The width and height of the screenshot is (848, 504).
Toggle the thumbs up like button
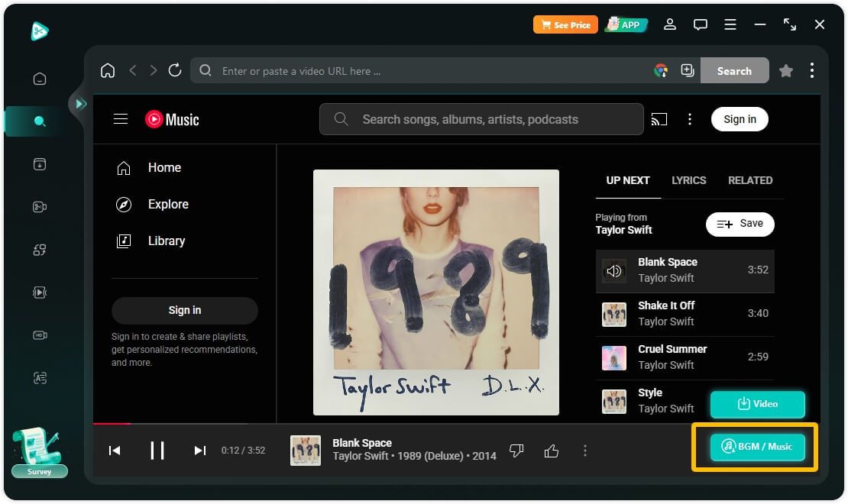pos(551,451)
